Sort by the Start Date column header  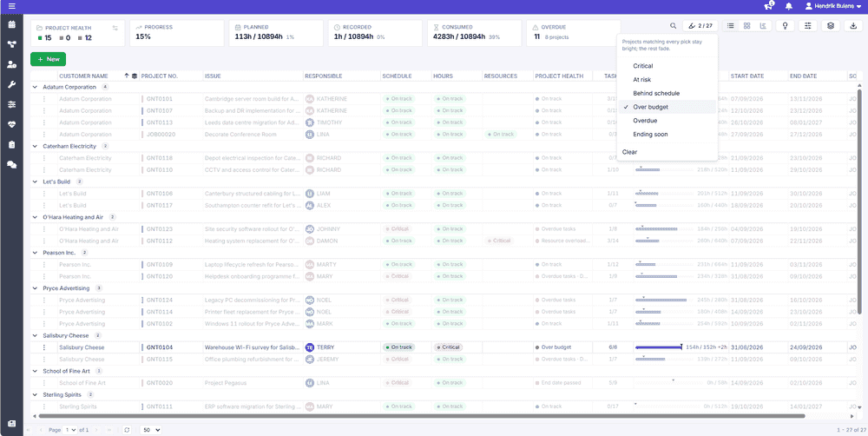(x=747, y=76)
